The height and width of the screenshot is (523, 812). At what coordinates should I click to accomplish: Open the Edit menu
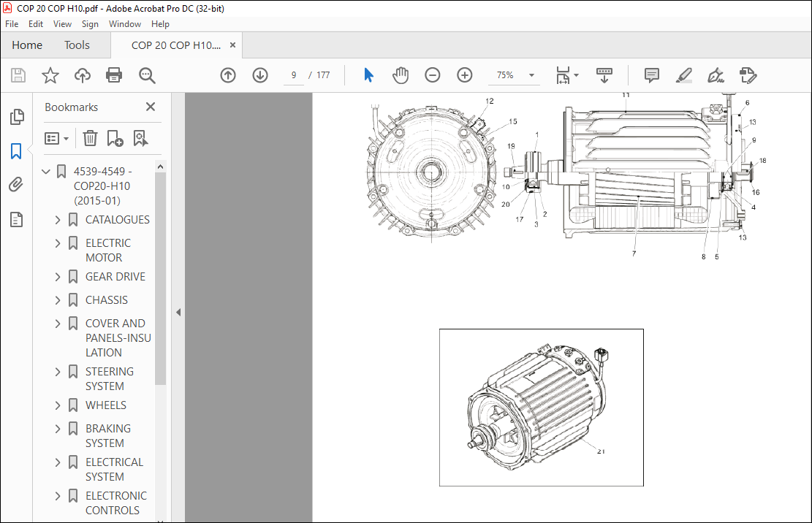[36, 24]
